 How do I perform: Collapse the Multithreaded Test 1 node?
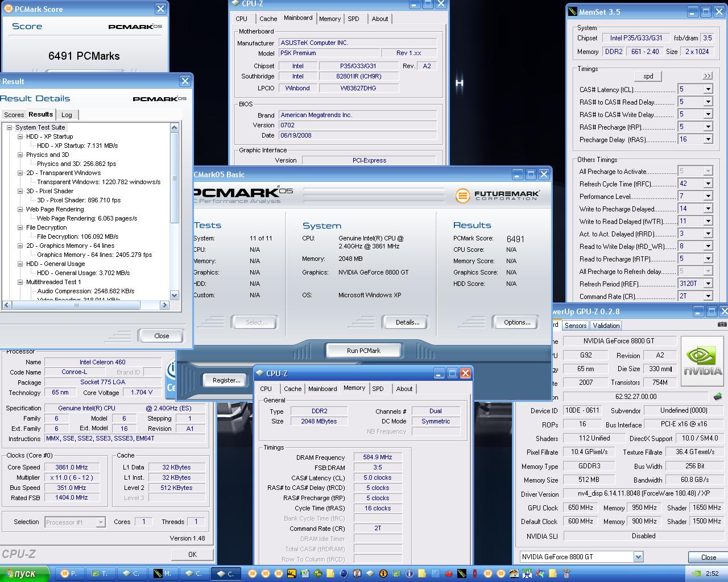20,282
